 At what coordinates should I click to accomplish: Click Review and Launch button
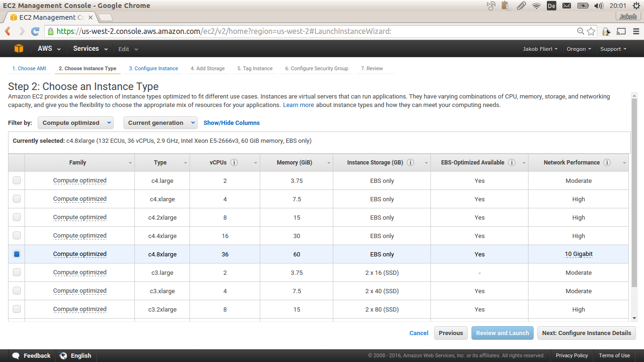[503, 333]
